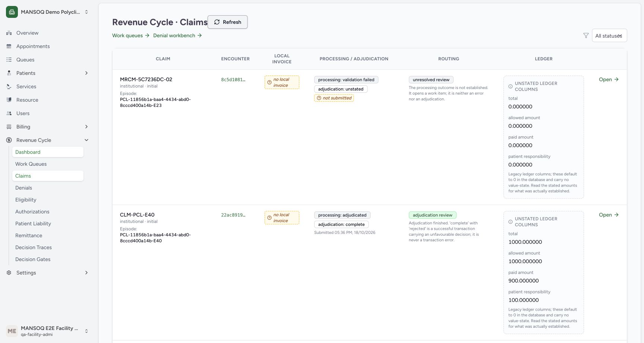Open the All statuses dropdown
Screen dimensions: 644x343
tap(609, 35)
